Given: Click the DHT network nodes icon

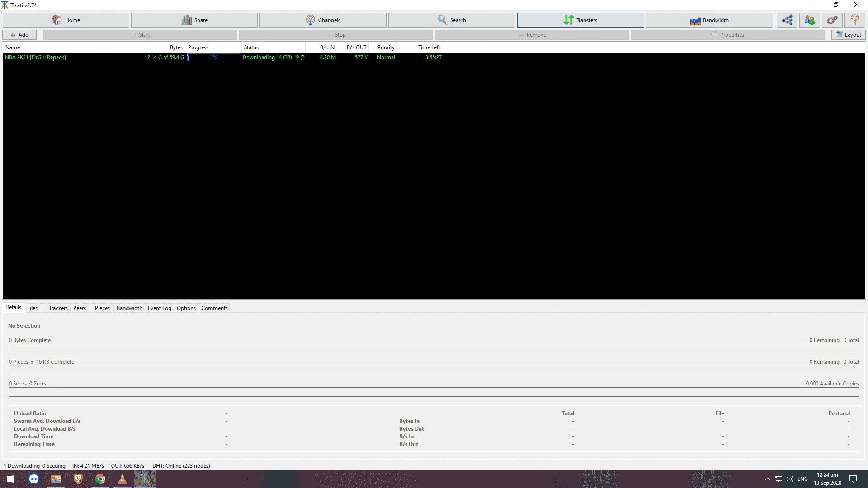Looking at the screenshot, I should pos(787,20).
